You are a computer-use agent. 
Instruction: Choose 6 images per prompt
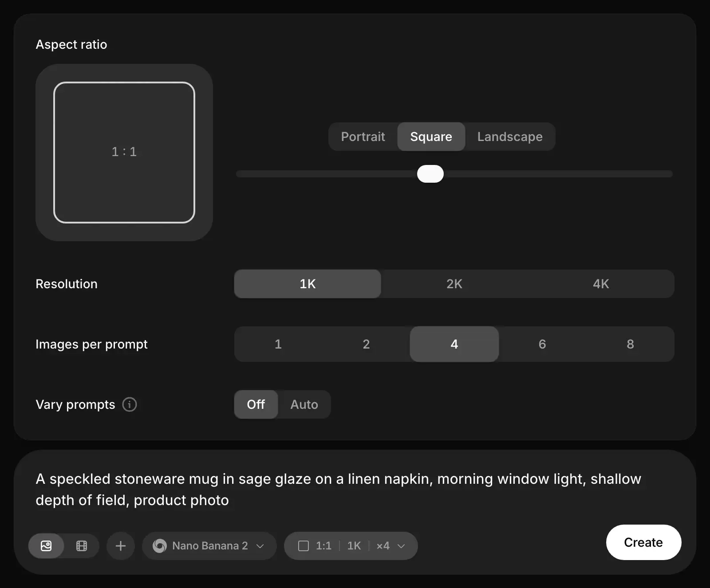click(x=542, y=344)
